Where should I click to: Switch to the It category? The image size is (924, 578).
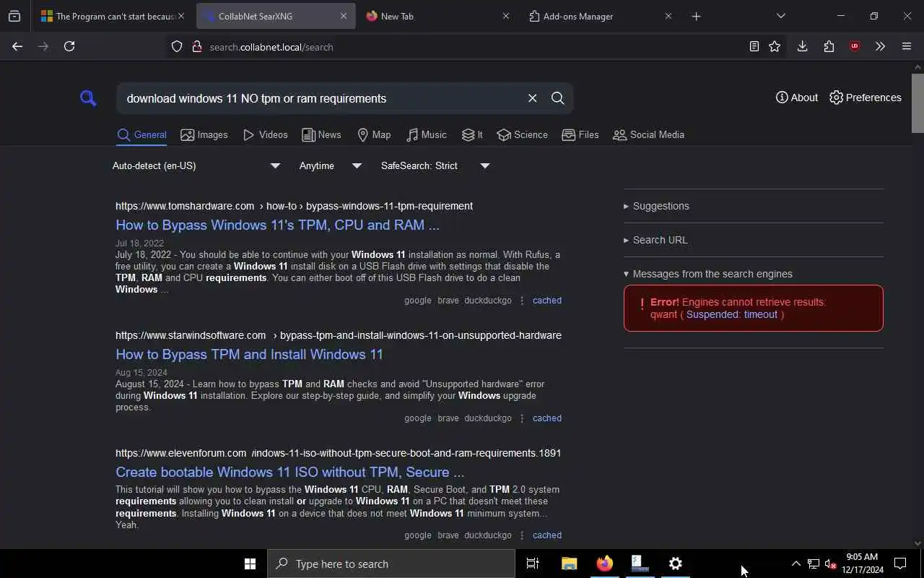(472, 135)
